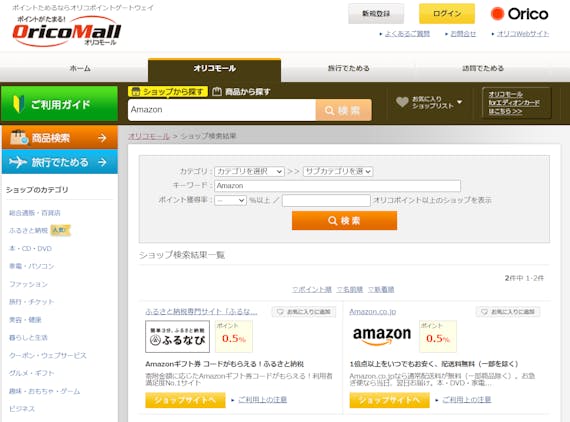570x422 pixels.
Task: Open the サブカテゴリ dropdown
Action: pyautogui.click(x=338, y=171)
